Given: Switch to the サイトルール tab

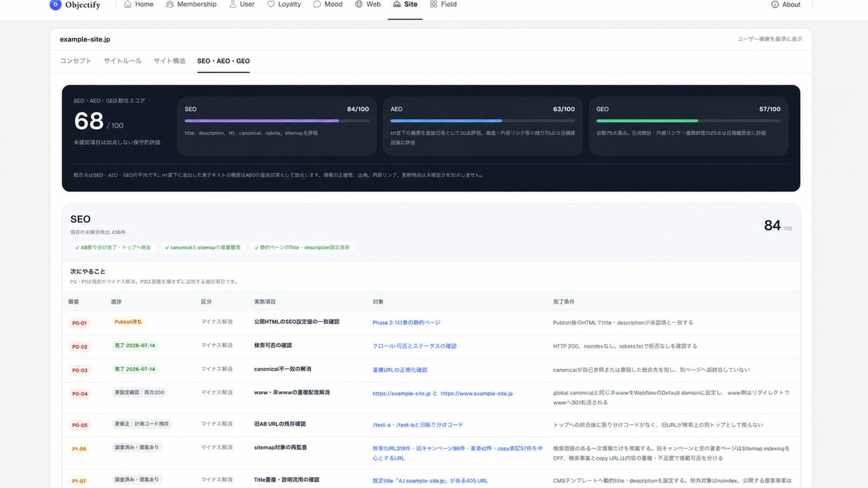Looking at the screenshot, I should point(123,61).
